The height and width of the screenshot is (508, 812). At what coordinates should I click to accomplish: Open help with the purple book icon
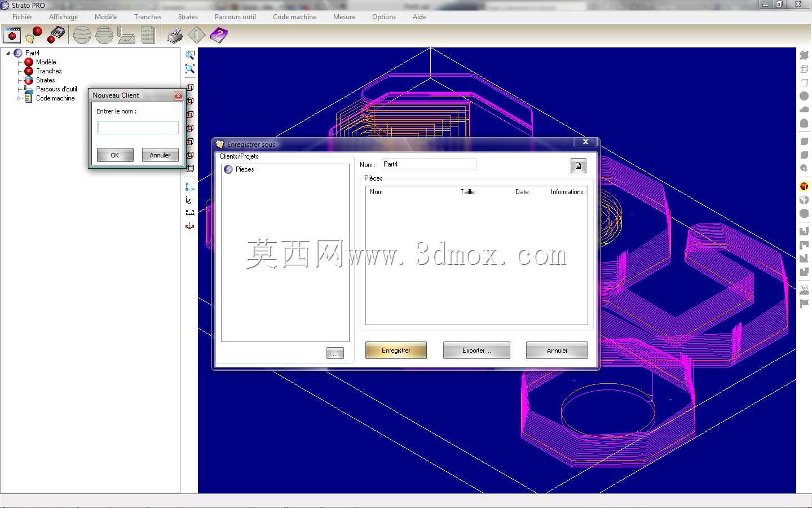(x=219, y=35)
